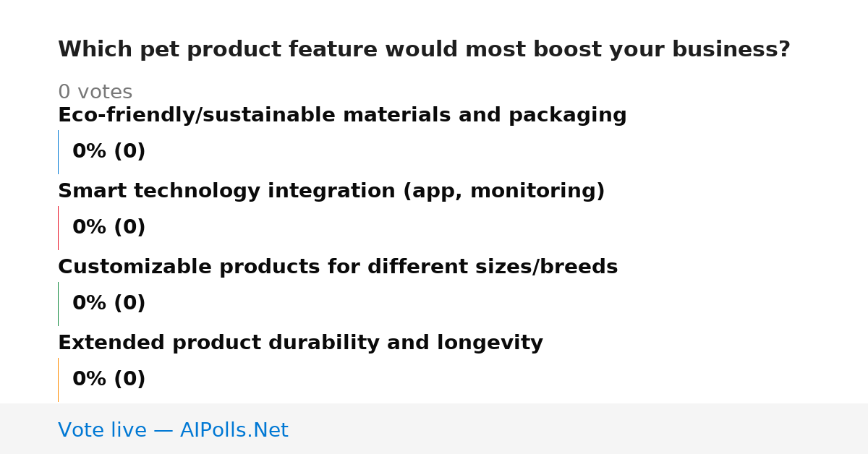Click the poll question heading about pet products
Screen dimensions: 868x454
[x=424, y=50]
